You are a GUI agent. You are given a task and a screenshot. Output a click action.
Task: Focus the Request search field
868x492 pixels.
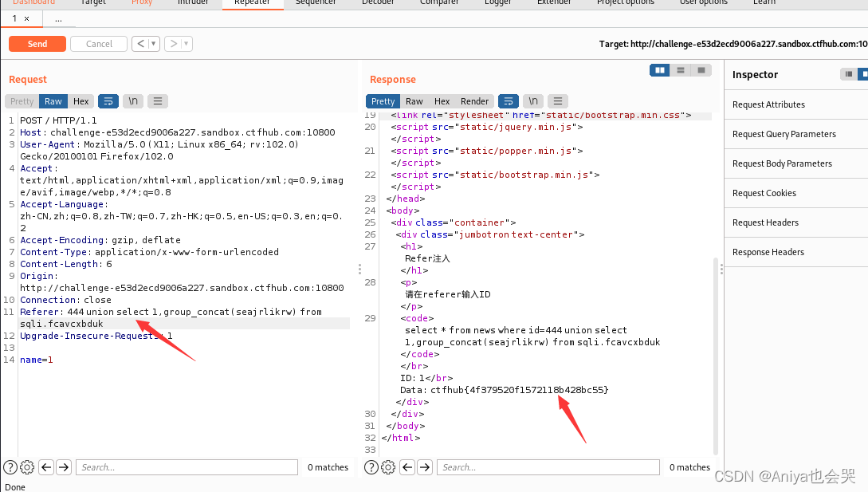[x=187, y=467]
